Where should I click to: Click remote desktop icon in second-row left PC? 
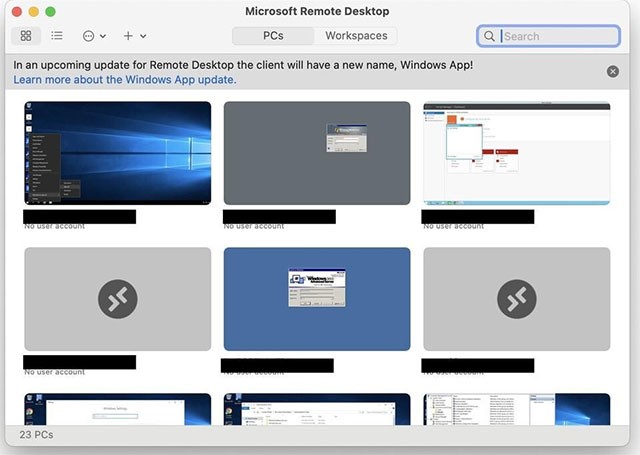(x=118, y=299)
